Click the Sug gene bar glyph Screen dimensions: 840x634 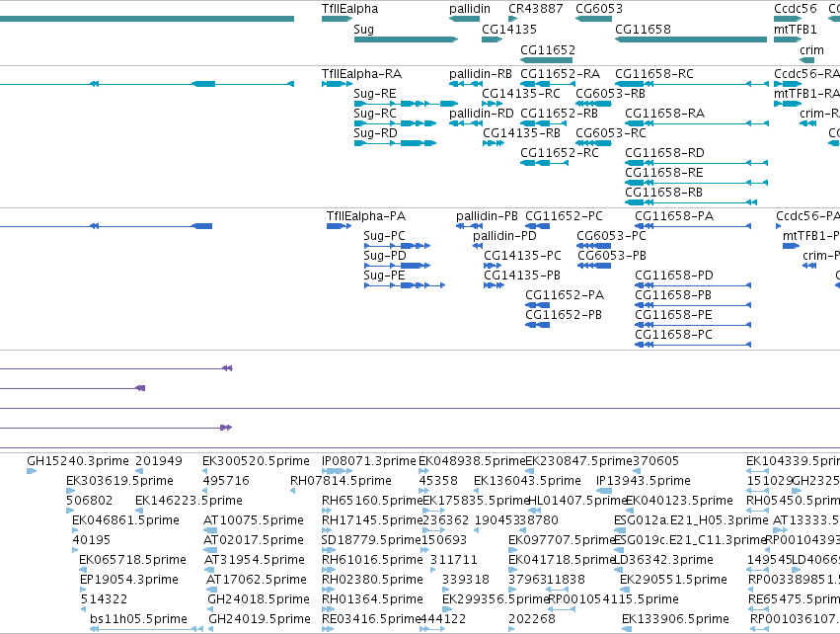pos(406,40)
